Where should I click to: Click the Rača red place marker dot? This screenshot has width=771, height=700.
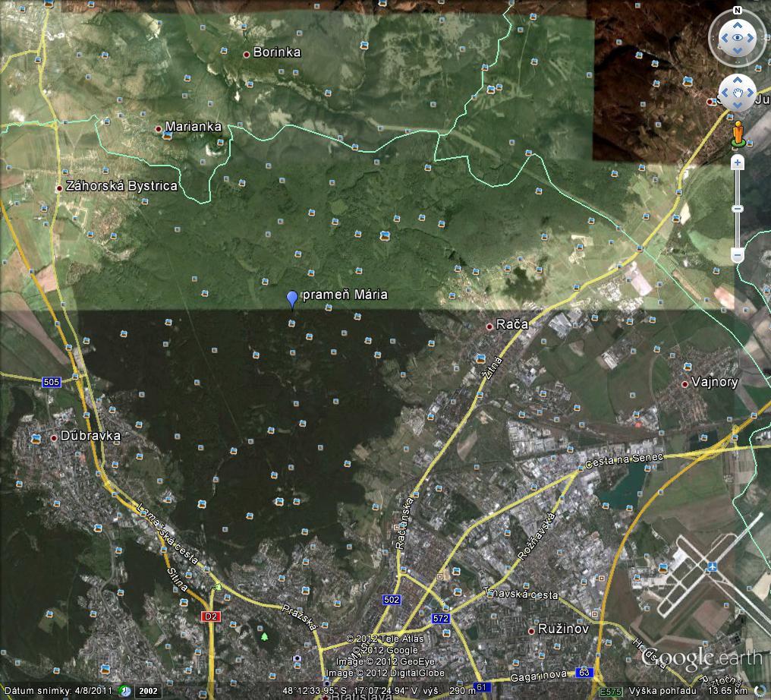coord(489,326)
